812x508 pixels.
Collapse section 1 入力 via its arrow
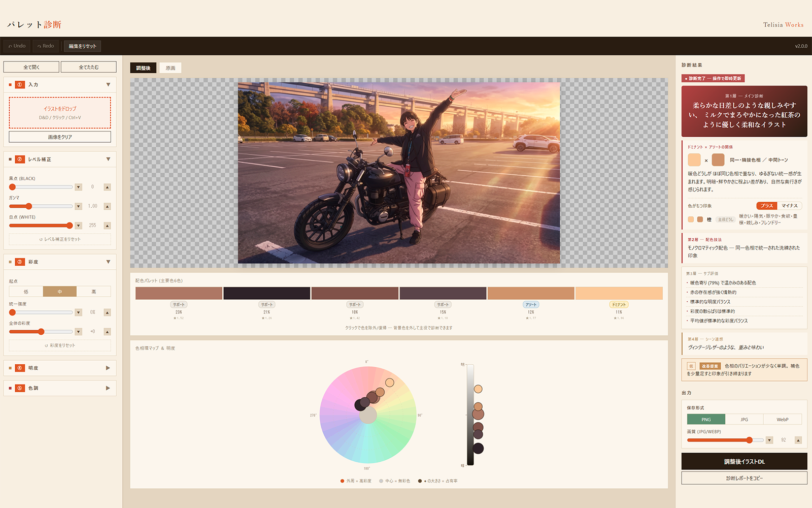pyautogui.click(x=108, y=85)
